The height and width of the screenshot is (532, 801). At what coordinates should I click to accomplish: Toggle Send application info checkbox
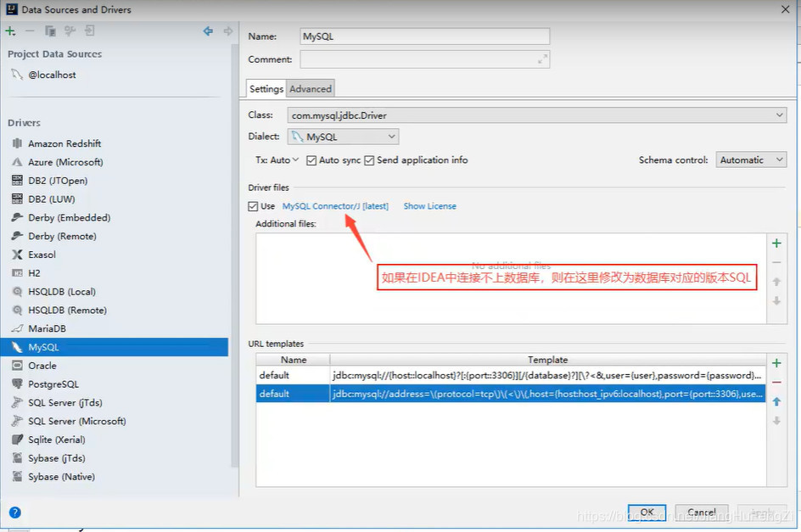(x=369, y=160)
